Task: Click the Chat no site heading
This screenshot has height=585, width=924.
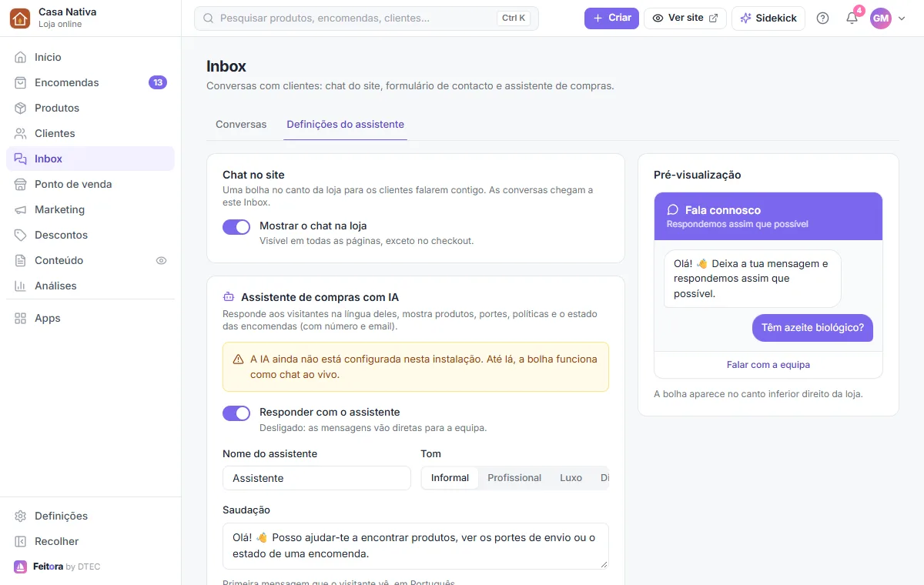Action: point(253,175)
